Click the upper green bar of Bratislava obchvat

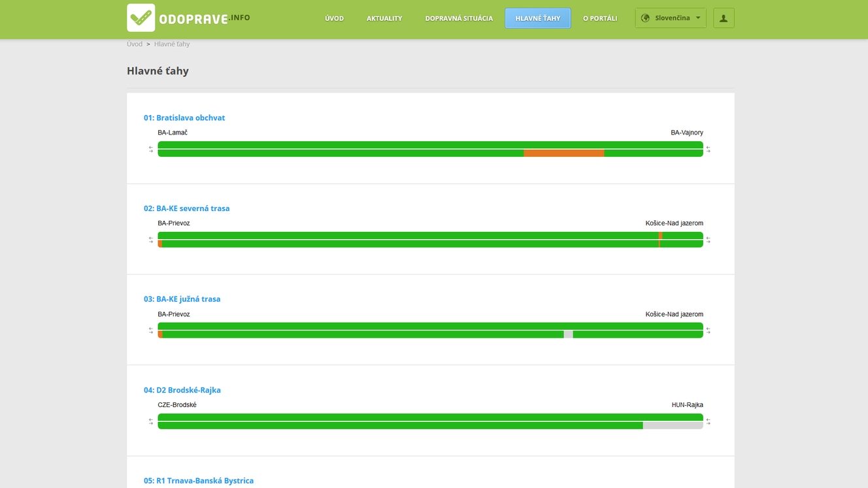tap(431, 145)
